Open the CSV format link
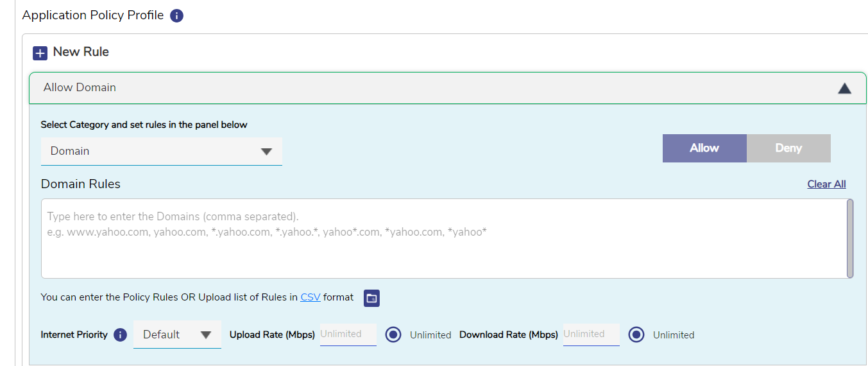 [x=311, y=297]
